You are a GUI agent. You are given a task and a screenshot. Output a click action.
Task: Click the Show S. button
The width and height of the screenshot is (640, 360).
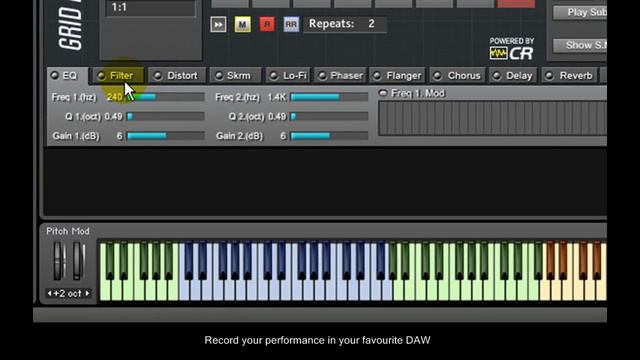click(580, 45)
